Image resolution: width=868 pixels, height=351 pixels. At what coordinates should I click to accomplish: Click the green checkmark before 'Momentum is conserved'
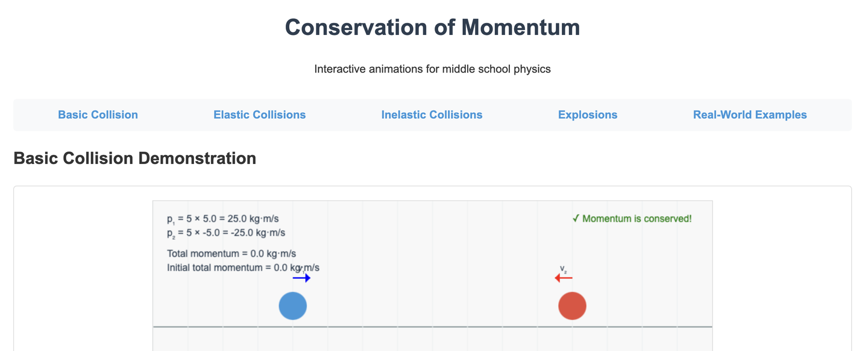(576, 218)
